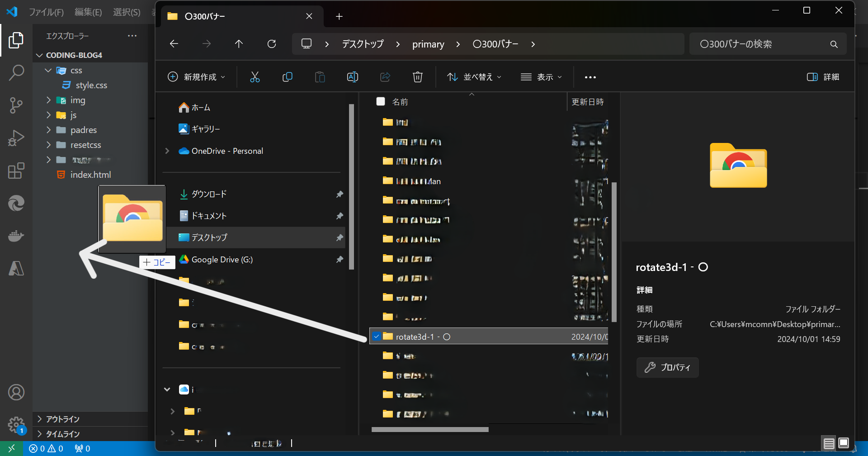The height and width of the screenshot is (456, 868).
Task: Open the 並べ替え sort dropdown
Action: (x=474, y=77)
